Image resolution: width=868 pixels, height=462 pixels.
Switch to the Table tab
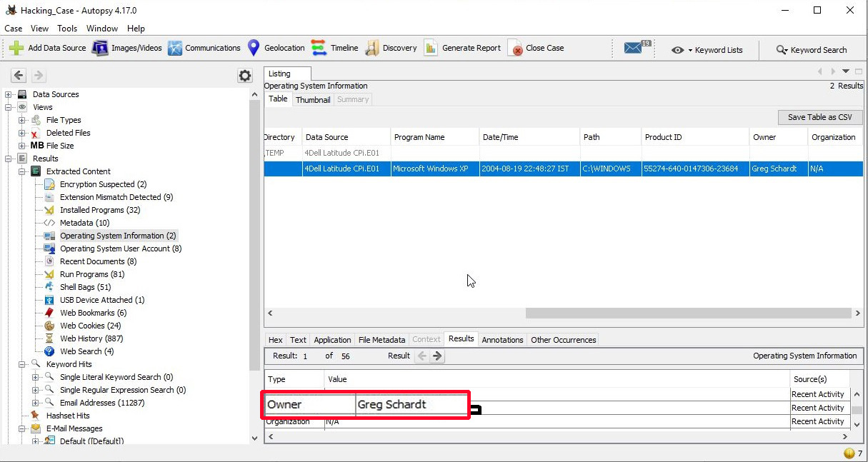click(278, 99)
